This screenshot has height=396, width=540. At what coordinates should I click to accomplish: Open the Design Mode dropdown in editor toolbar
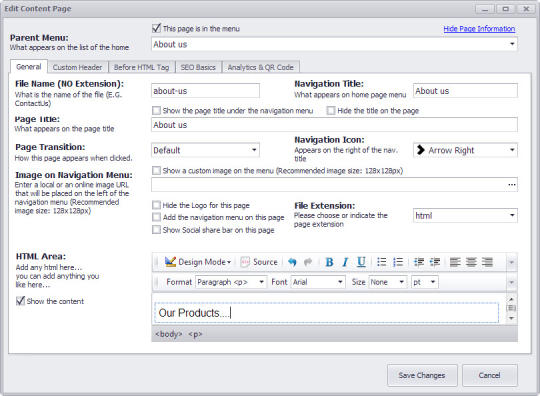[198, 262]
